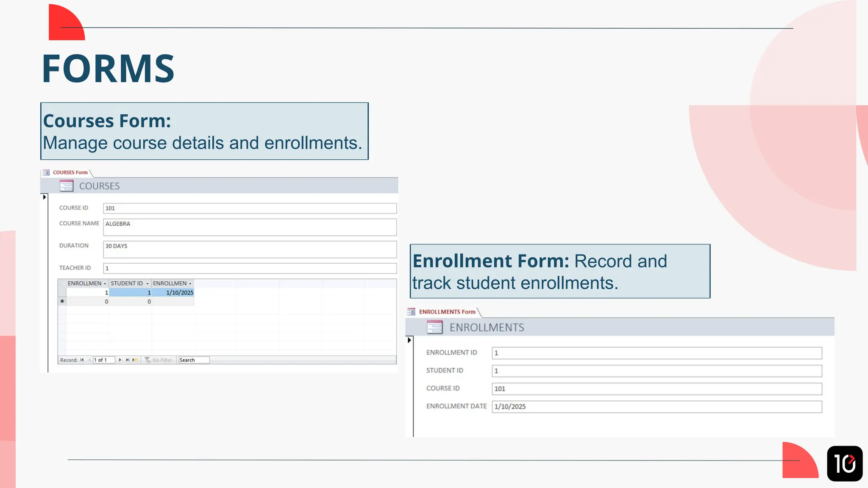Click new-row enrollment ID cell showing 0

pyautogui.click(x=88, y=302)
